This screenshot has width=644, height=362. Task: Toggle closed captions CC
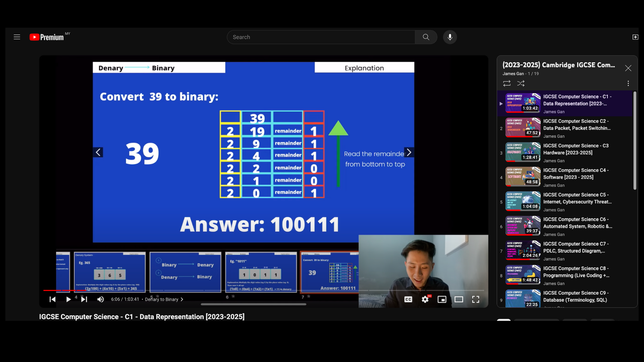pos(408,299)
